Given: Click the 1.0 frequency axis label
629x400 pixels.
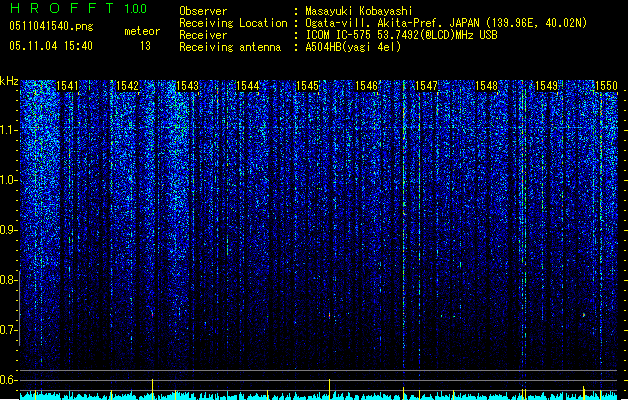Looking at the screenshot, I should pos(8,180).
